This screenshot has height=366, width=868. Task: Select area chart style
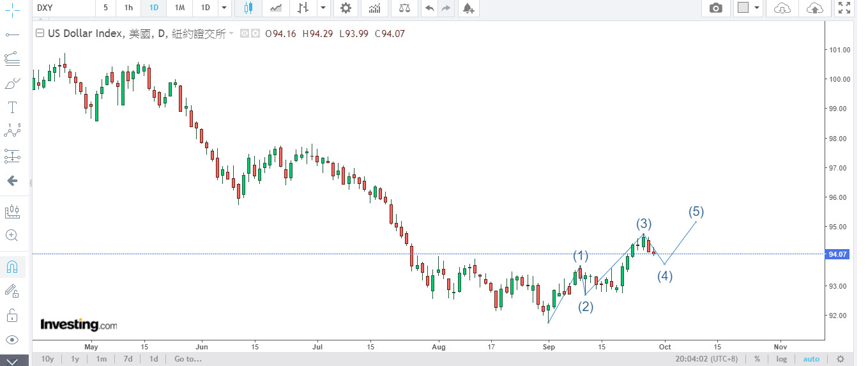[x=276, y=8]
